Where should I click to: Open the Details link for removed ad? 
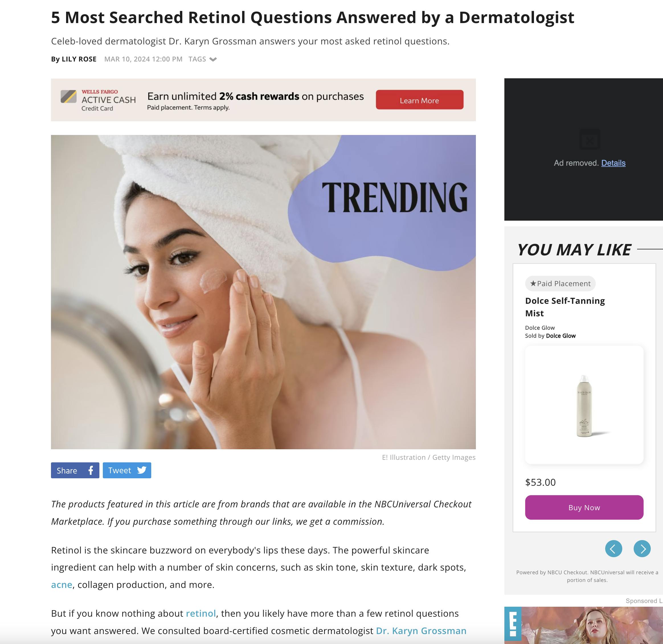click(613, 163)
